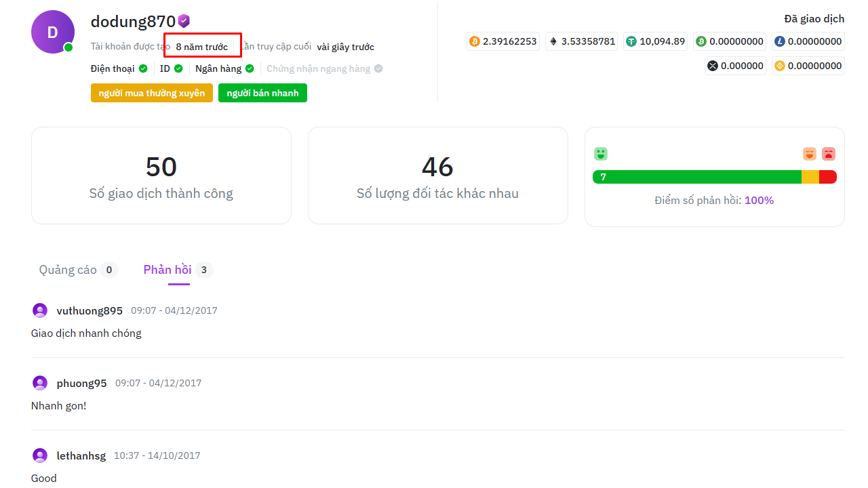Click the người mua thường xuyên badge
The height and width of the screenshot is (488, 868).
tap(152, 93)
